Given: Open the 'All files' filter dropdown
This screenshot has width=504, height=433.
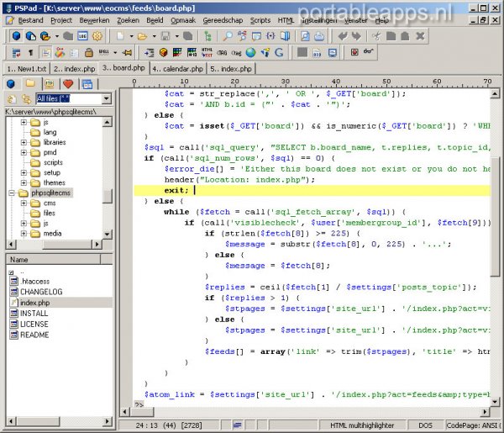Looking at the screenshot, I should click(x=108, y=98).
